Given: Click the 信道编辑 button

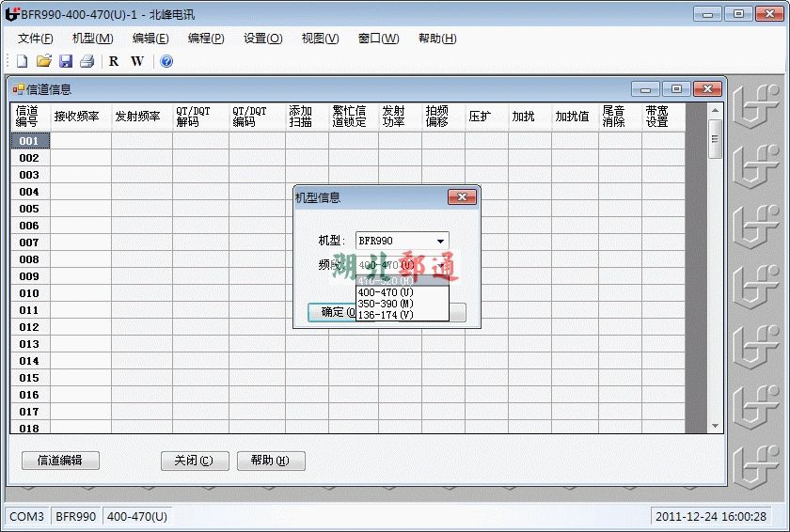Looking at the screenshot, I should point(60,461).
